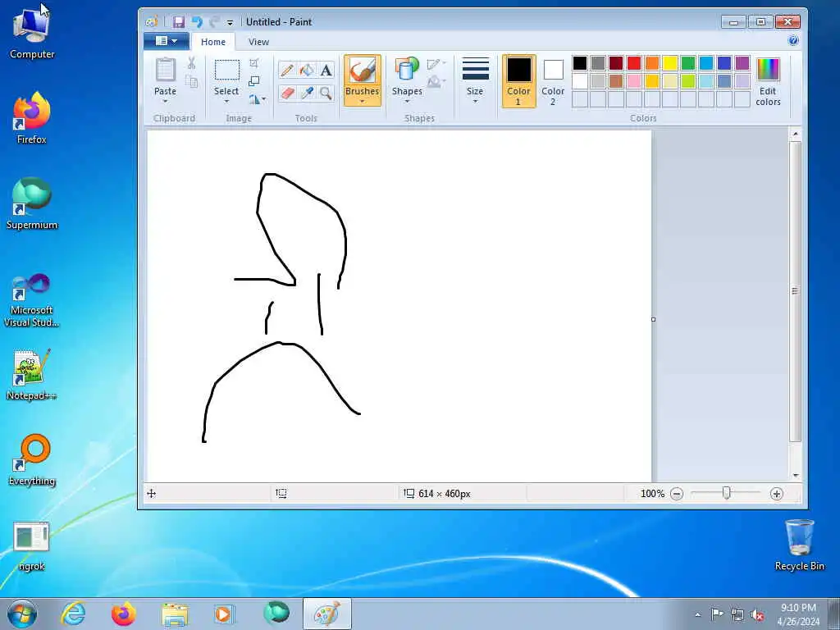Open the Shape fill dropdown
Viewport: 840px width, 630px height.
click(436, 82)
